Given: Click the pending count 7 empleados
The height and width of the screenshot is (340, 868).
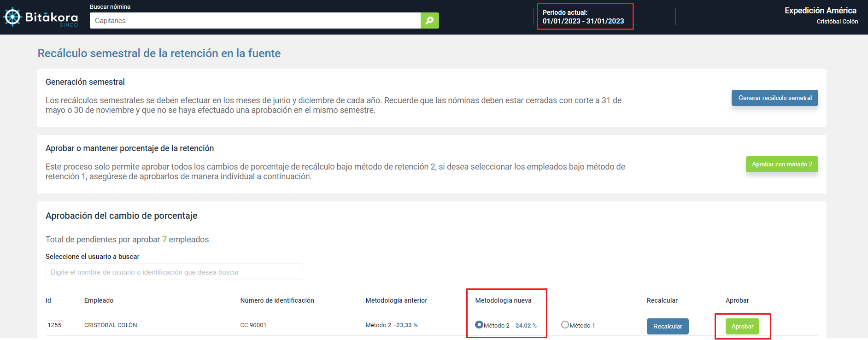Looking at the screenshot, I should [x=185, y=240].
